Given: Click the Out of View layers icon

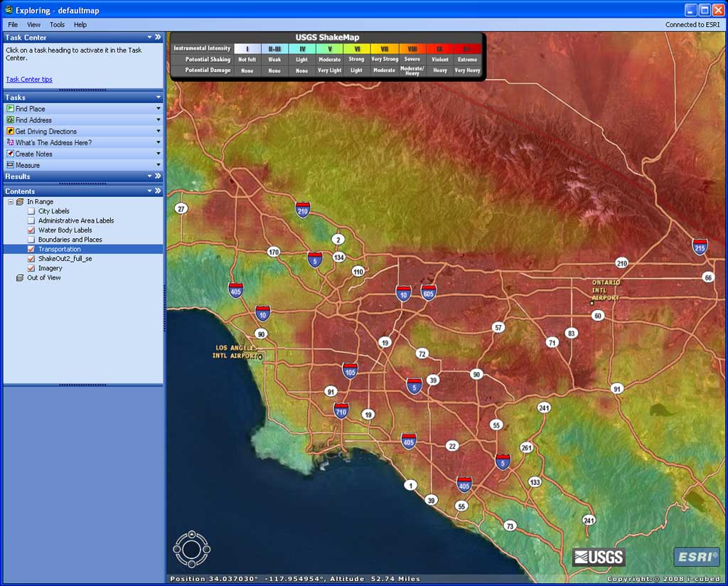Looking at the screenshot, I should pos(19,277).
